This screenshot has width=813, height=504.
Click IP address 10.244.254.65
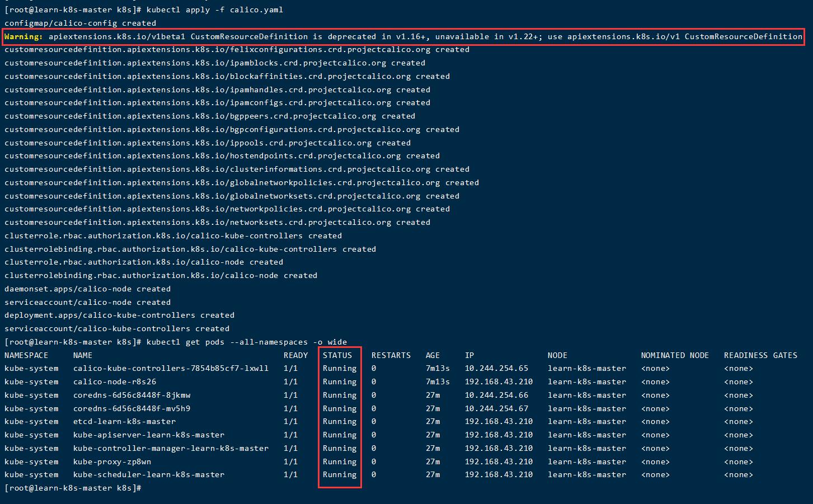pos(497,369)
